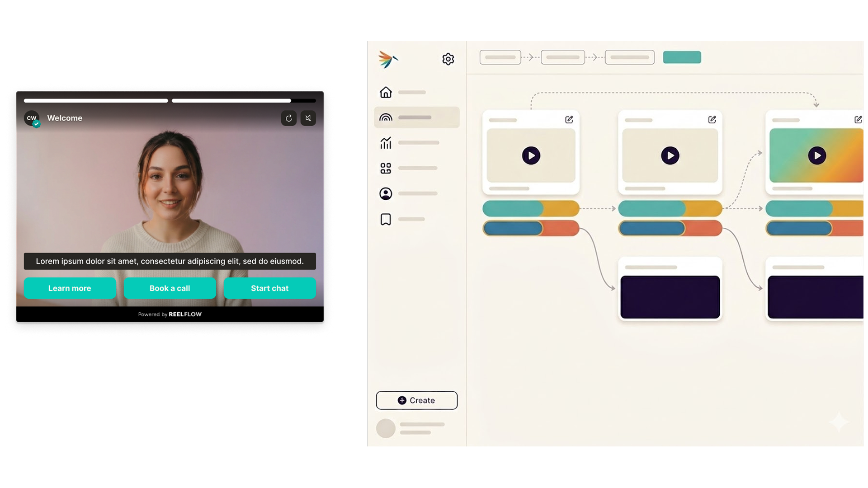Click the Book a call button
868x488 pixels.
click(x=170, y=288)
